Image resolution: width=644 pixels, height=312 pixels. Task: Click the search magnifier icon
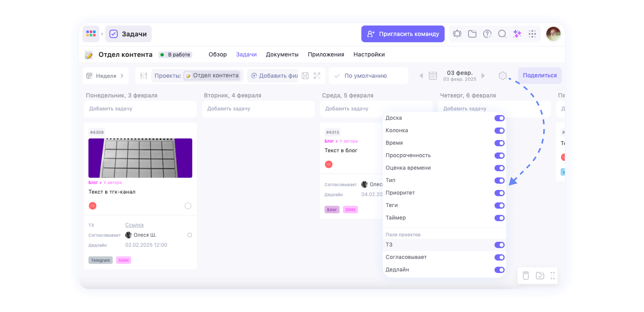pos(502,34)
